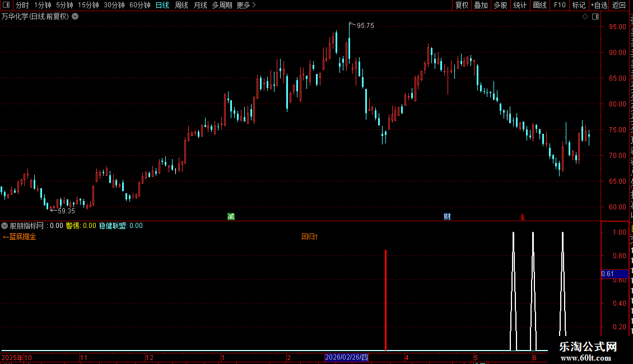Click the 稳健联盟 indicator value

point(120,226)
